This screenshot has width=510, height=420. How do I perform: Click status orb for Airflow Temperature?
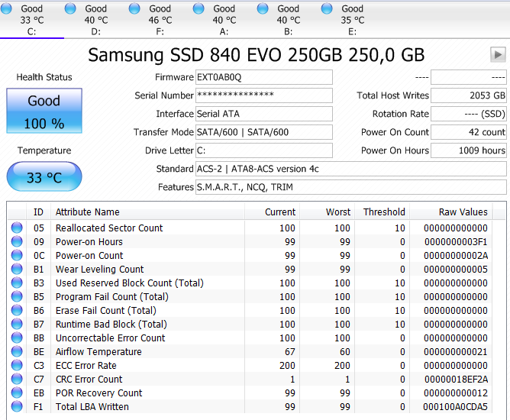tap(17, 351)
